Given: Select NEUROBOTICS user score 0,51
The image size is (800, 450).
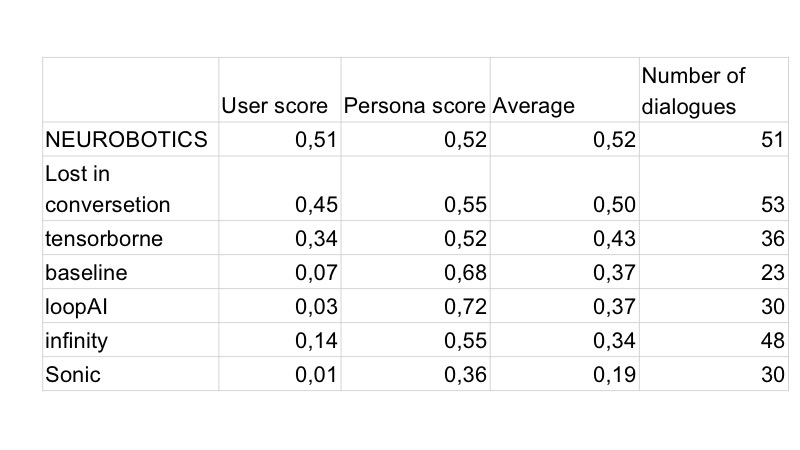Looking at the screenshot, I should 316,140.
